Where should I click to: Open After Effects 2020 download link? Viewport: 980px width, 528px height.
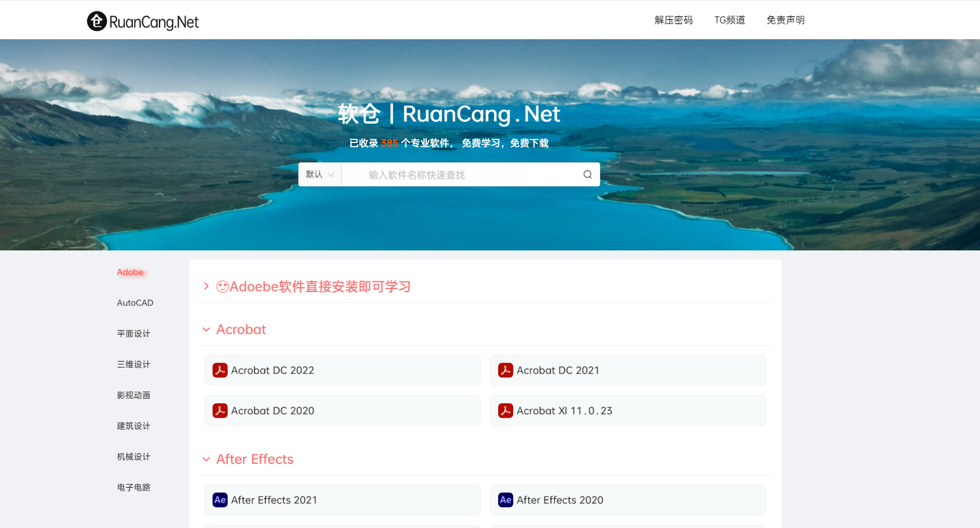[x=628, y=500]
